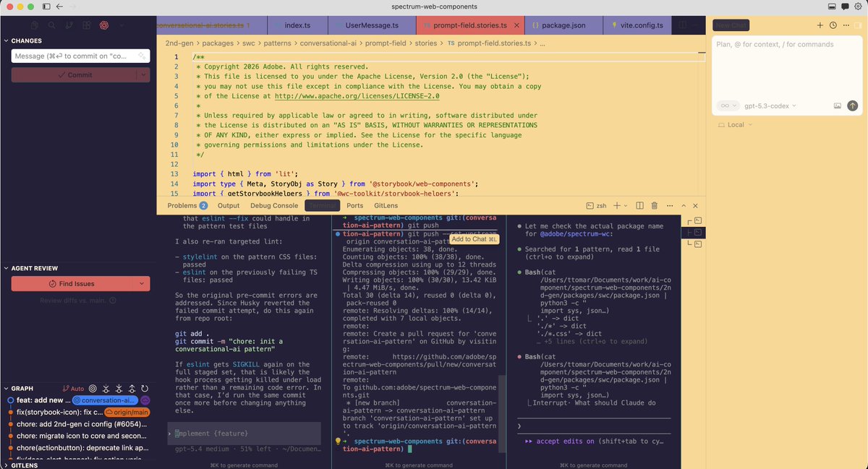Viewport: 868px width, 469px height.
Task: Open the Apache license URL link in code
Action: pyautogui.click(x=357, y=95)
